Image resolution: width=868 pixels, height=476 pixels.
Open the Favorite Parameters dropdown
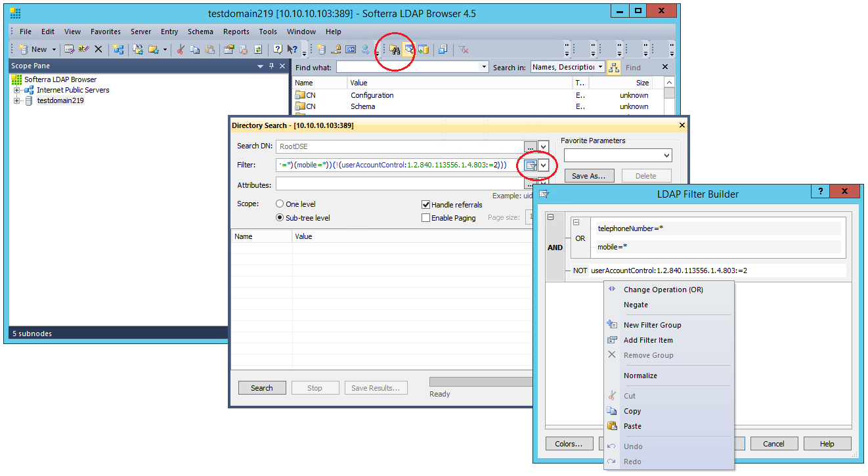coord(667,156)
